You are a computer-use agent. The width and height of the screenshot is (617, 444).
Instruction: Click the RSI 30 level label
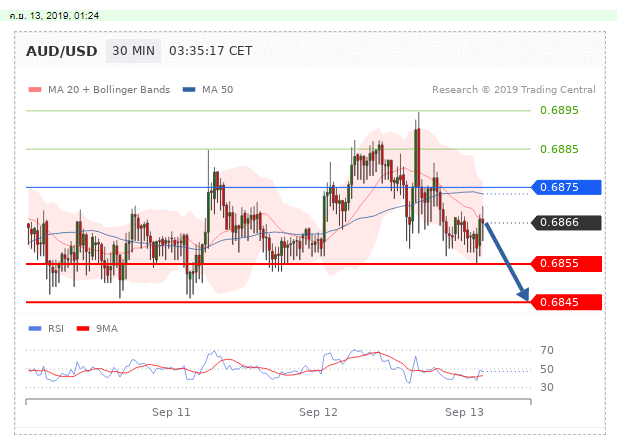point(547,387)
